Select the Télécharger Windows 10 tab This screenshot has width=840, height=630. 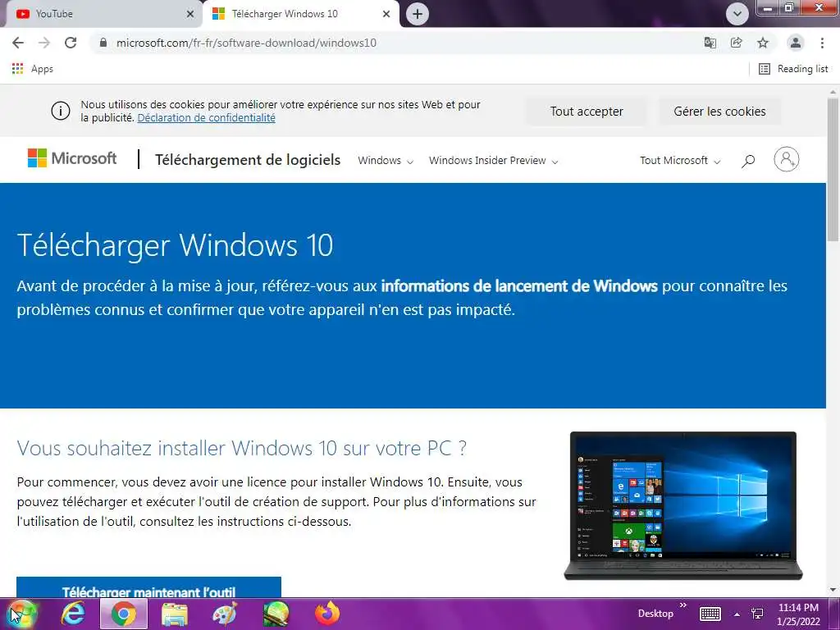300,14
